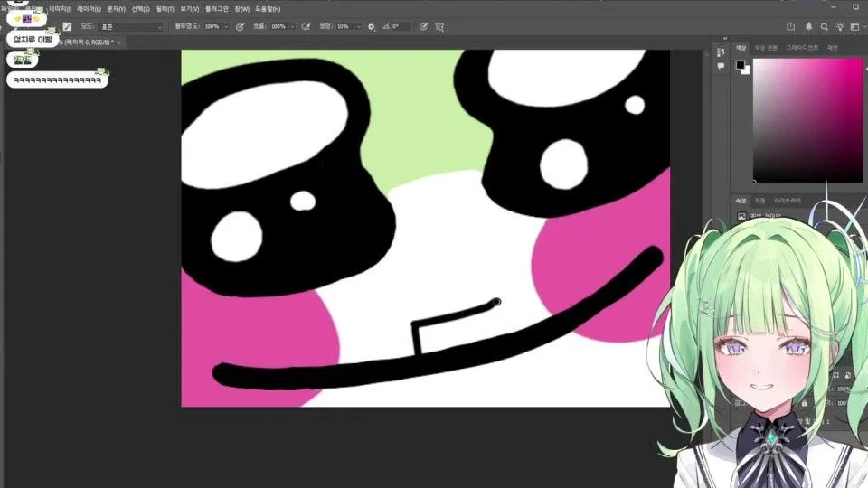Open the Discover lightbulb icon

click(840, 26)
